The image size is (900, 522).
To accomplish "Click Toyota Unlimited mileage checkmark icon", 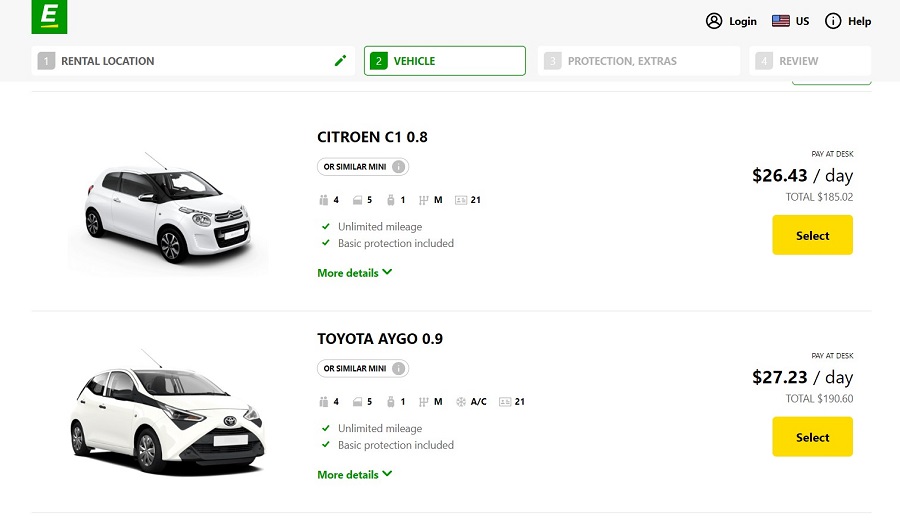I will click(x=326, y=428).
